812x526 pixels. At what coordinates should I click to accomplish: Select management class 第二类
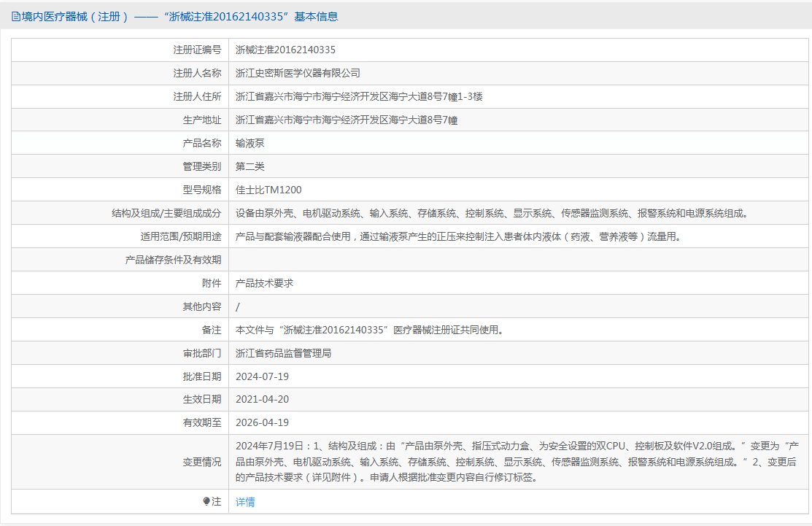click(x=250, y=166)
